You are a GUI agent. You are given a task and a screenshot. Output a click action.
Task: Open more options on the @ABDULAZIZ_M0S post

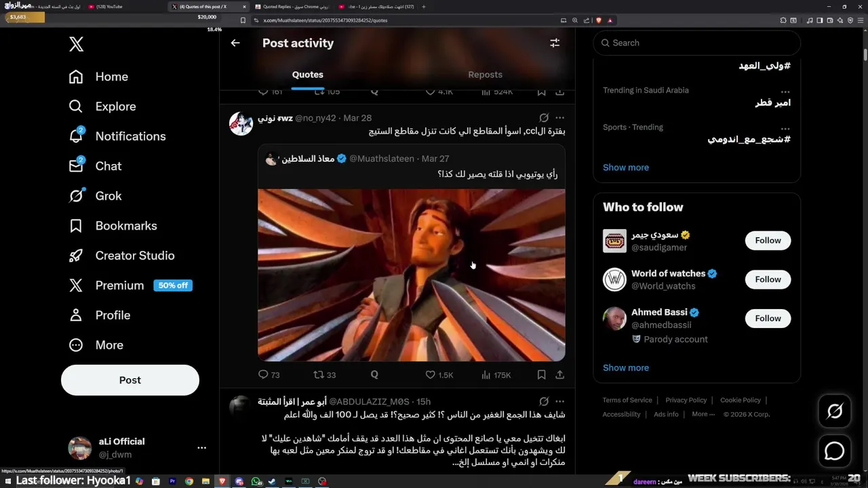[559, 401]
